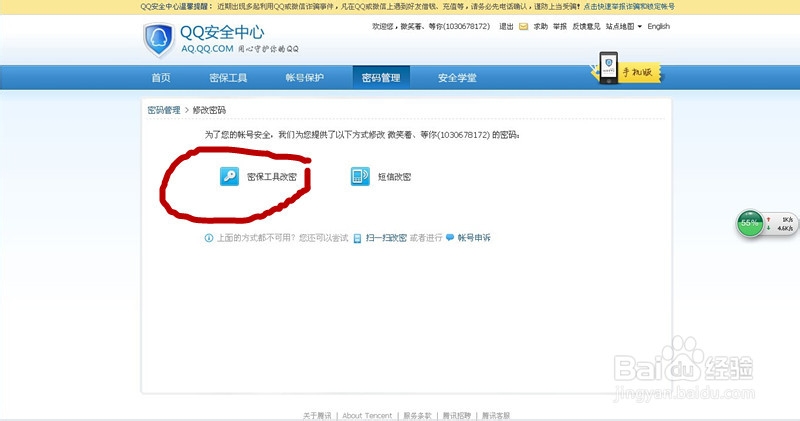800x421 pixels.
Task: Click the 修改密码 breadcrumb text
Action: click(x=209, y=110)
